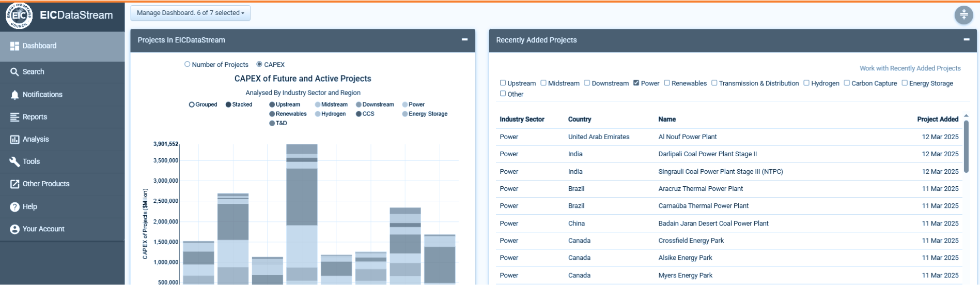
Task: Open the Carnaúba Thermal Power Plant project
Action: tap(703, 205)
